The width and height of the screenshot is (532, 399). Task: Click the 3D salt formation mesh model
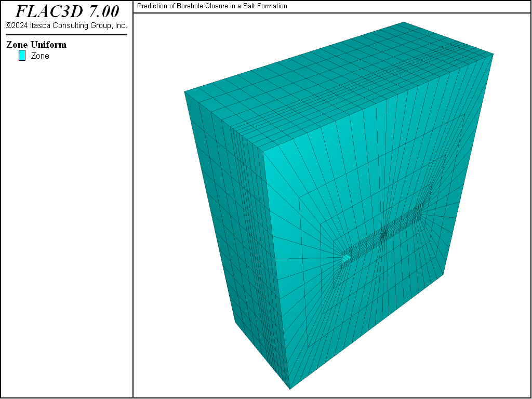pos(339,206)
